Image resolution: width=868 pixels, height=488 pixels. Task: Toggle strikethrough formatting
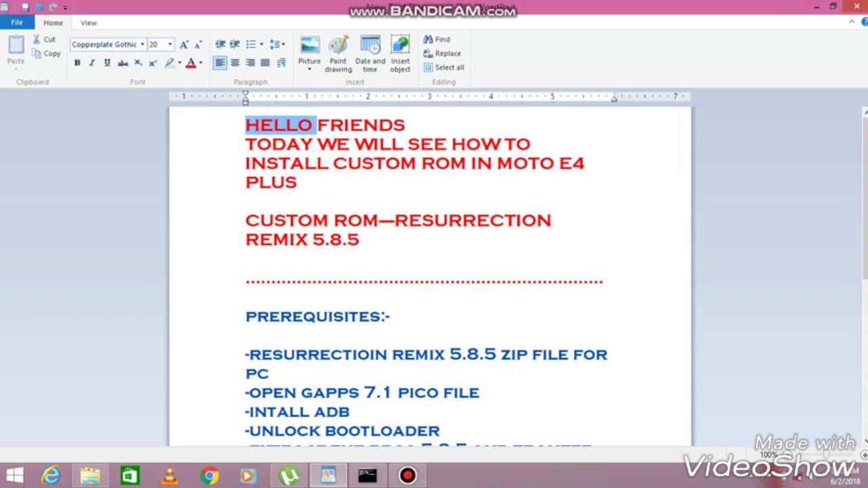click(123, 62)
